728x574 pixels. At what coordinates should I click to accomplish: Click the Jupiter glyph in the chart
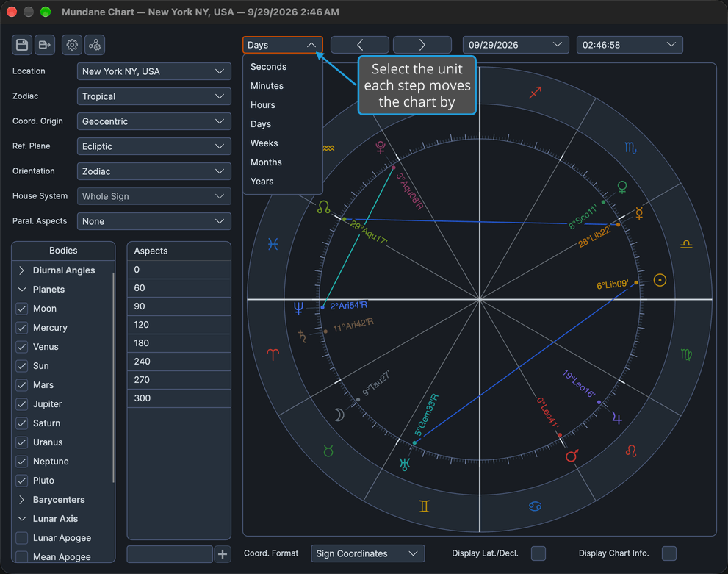point(616,418)
